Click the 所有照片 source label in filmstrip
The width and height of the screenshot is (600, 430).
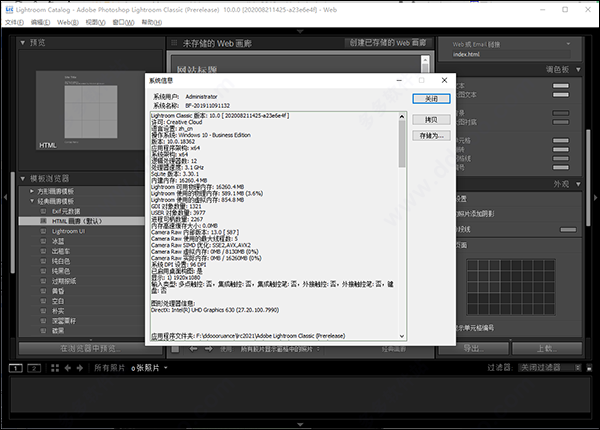point(109,368)
